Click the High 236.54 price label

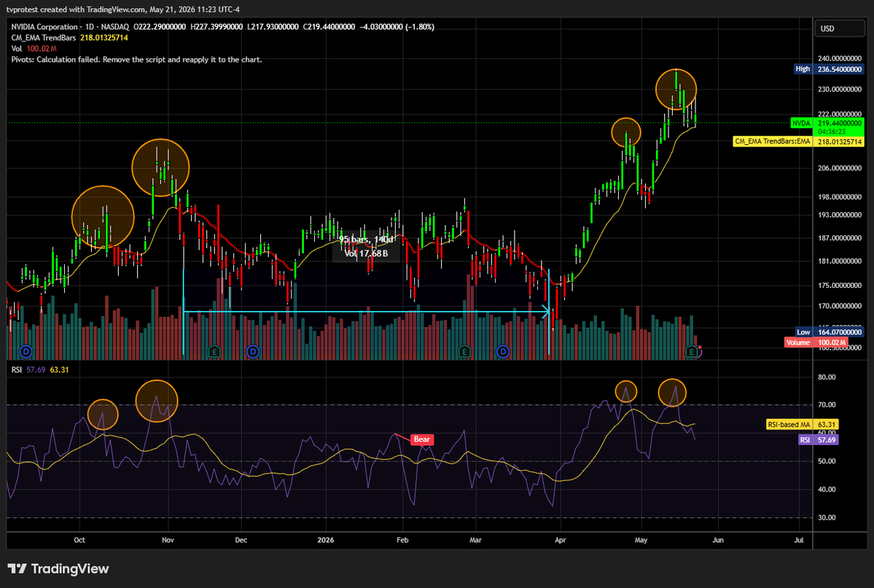tap(830, 69)
